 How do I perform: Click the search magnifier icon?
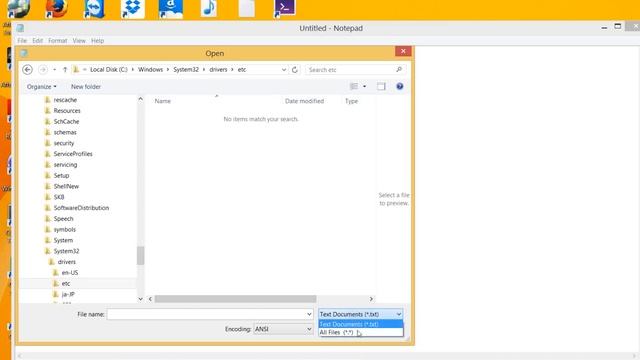[x=399, y=70]
